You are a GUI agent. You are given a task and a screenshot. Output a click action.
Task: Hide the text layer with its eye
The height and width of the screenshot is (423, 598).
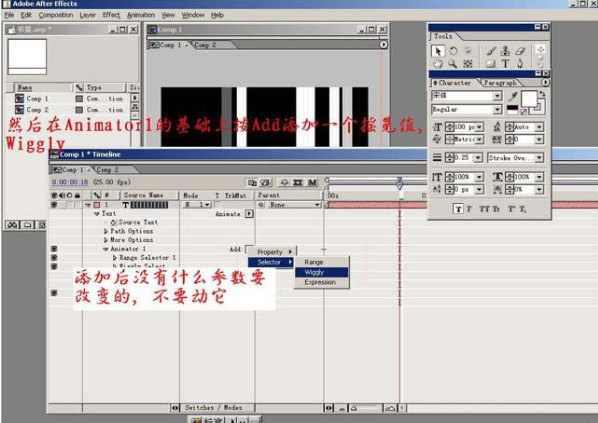(55, 205)
